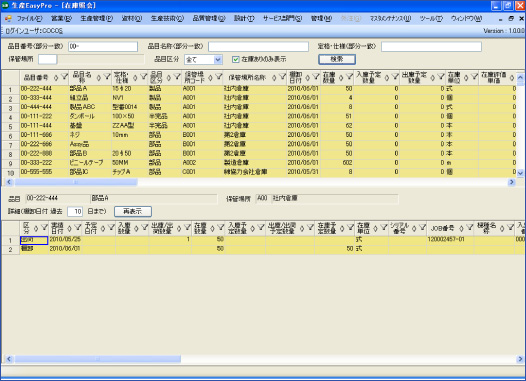Open the サービス部門(S) menu

pyautogui.click(x=282, y=18)
